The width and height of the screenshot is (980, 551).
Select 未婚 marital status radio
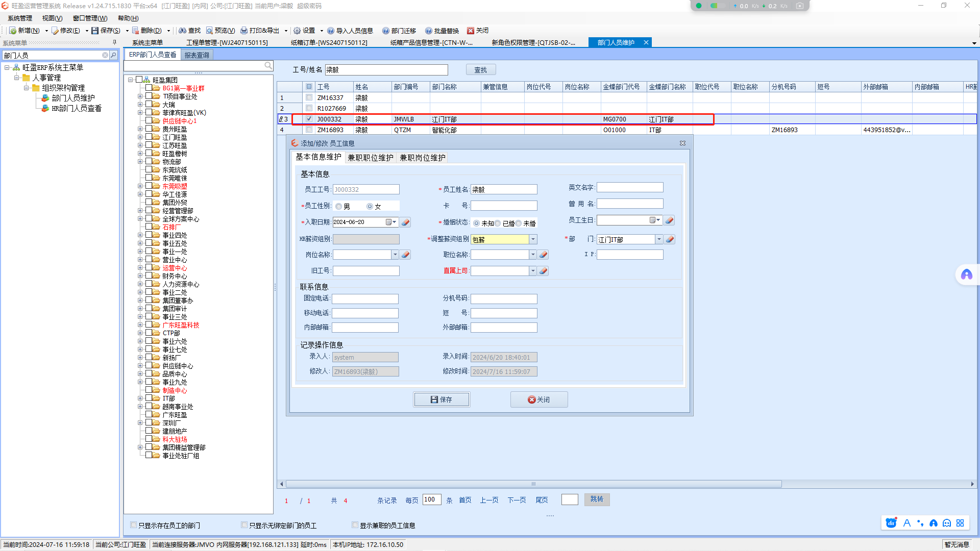519,223
